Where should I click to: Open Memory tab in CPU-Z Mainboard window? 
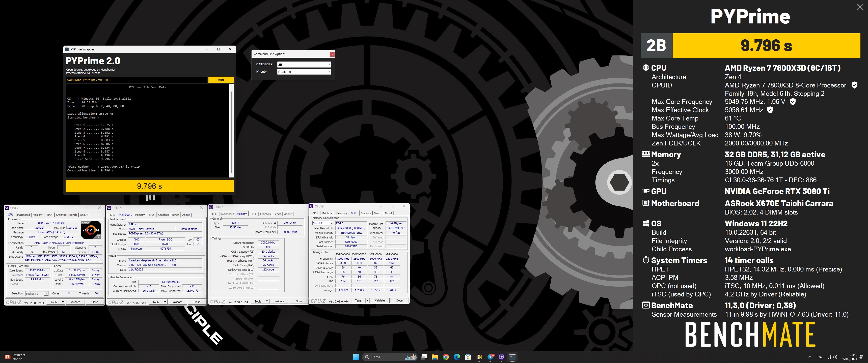pos(140,215)
